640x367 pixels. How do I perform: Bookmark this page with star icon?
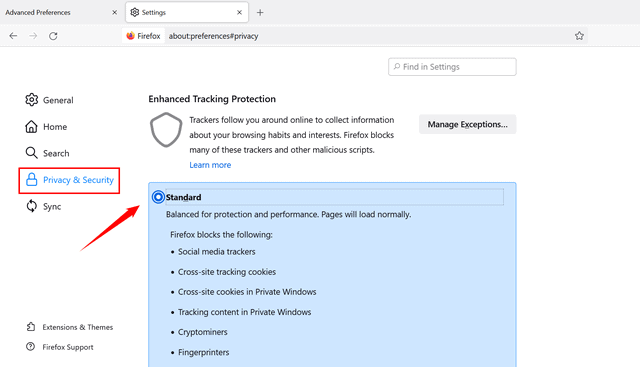[x=579, y=36]
